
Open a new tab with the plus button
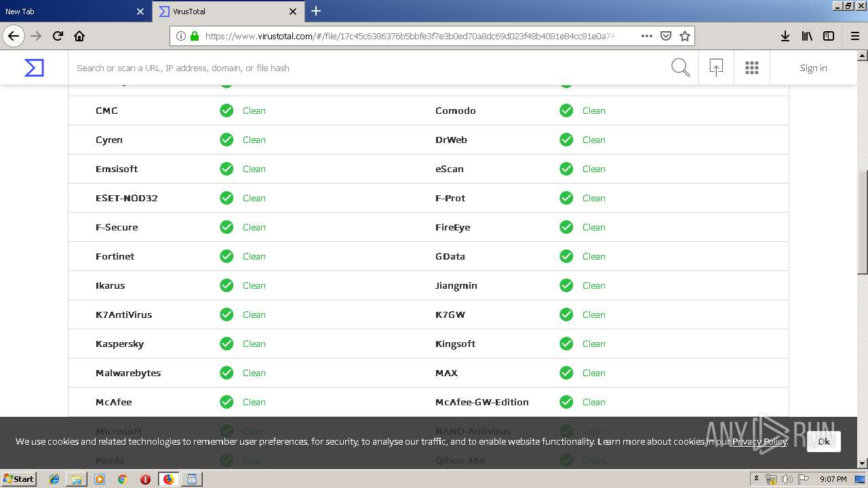[x=316, y=11]
